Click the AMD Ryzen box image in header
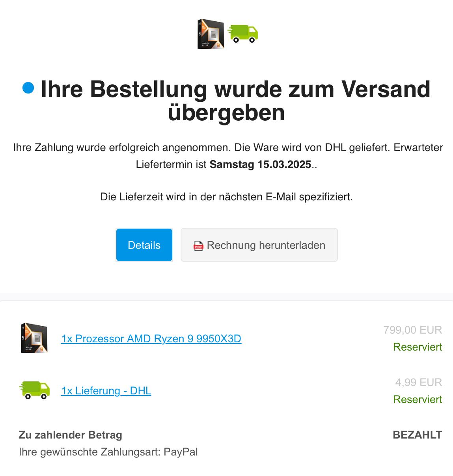 (211, 34)
